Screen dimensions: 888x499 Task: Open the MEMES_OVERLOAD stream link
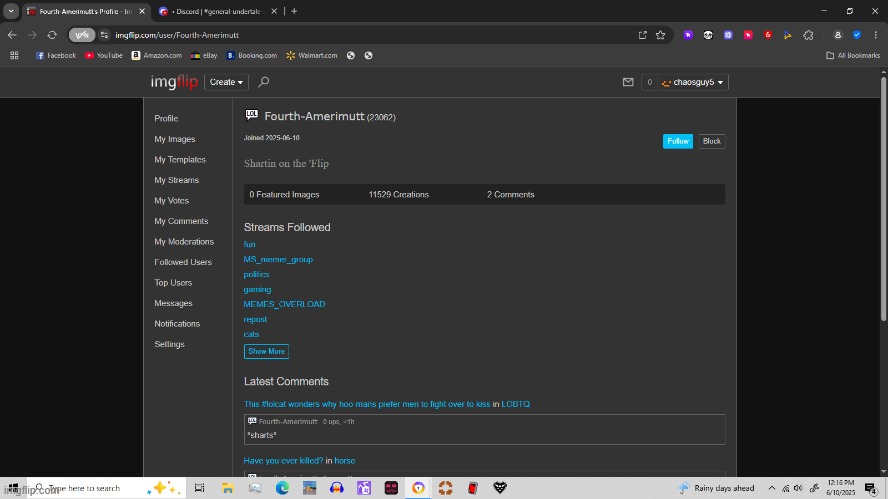[284, 304]
